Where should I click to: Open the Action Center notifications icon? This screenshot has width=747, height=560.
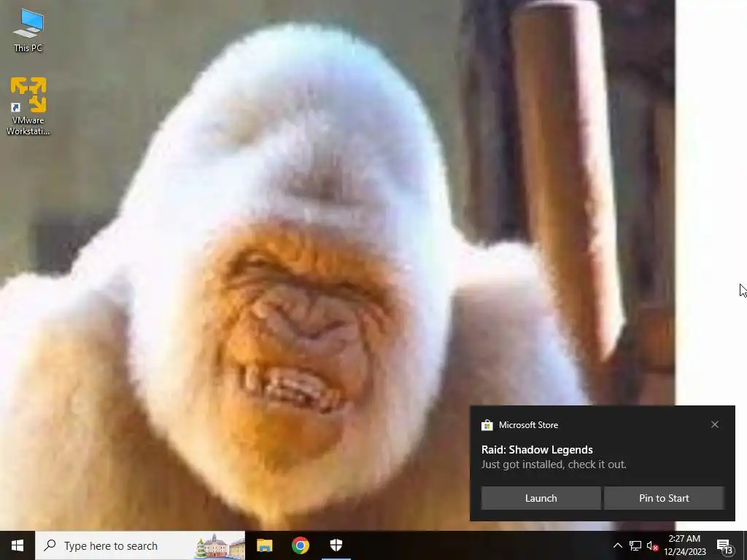click(724, 545)
